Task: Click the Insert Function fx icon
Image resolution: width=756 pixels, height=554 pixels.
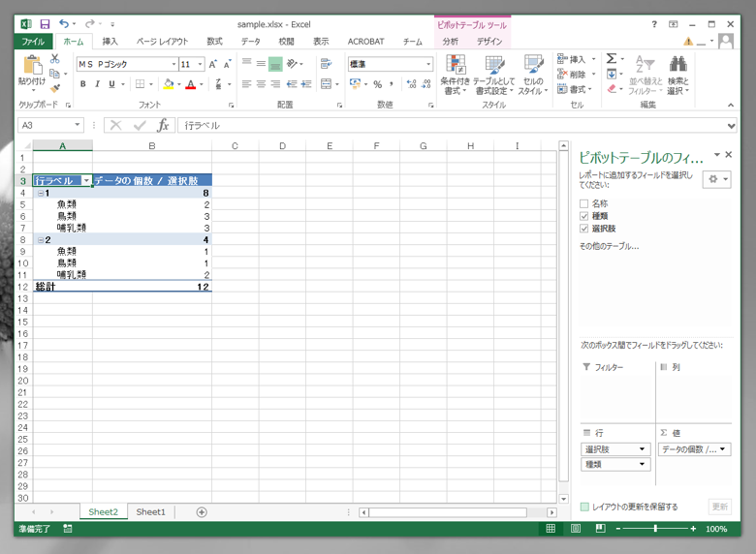Action: point(163,125)
